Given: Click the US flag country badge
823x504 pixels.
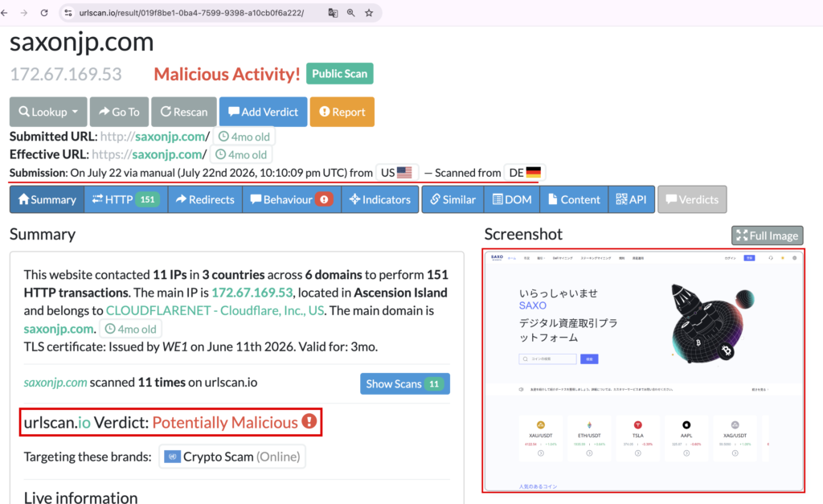Looking at the screenshot, I should tap(397, 172).
